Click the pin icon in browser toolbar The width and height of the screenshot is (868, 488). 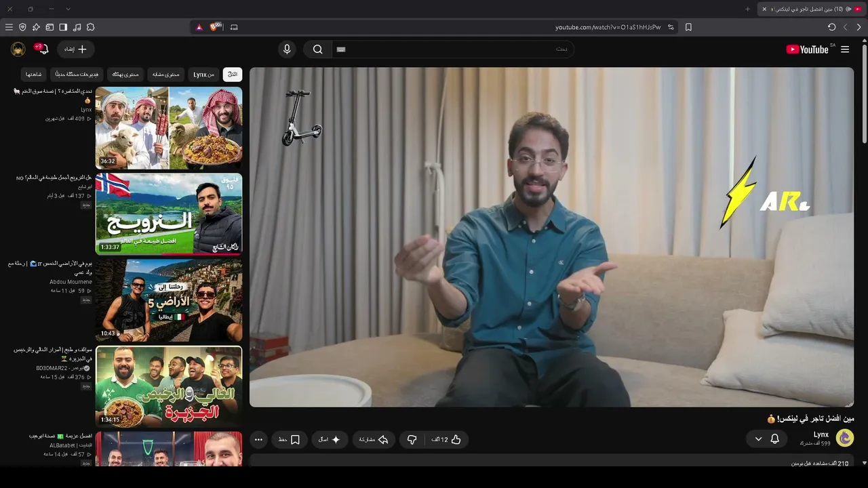pos(36,27)
